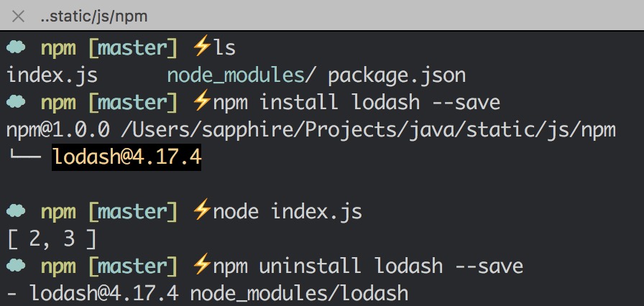Click the npm install lodash --save command text

[x=356, y=102]
